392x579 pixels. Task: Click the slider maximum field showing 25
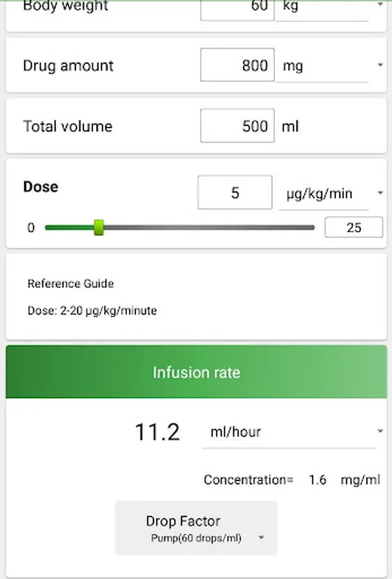click(x=353, y=228)
